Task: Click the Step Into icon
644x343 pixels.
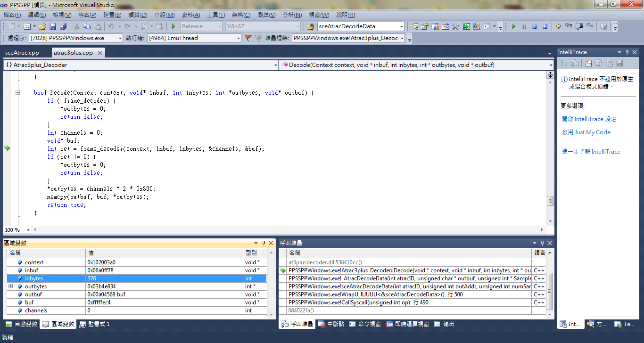Action: 569,26
